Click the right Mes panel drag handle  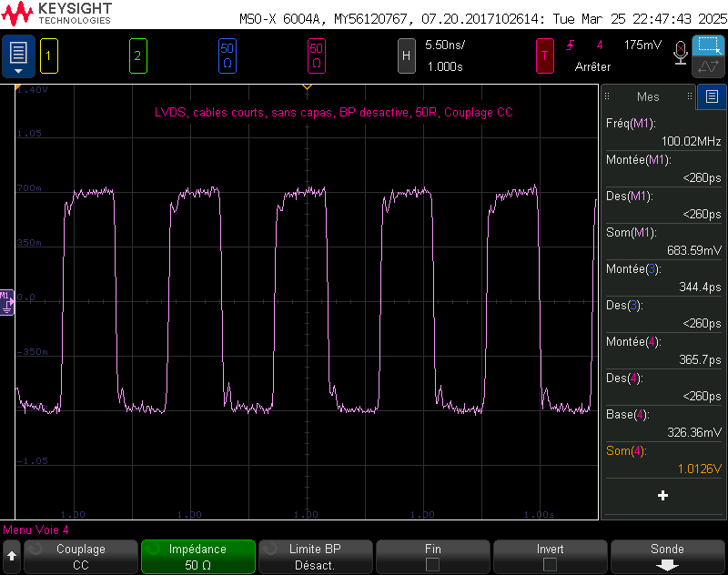point(690,96)
